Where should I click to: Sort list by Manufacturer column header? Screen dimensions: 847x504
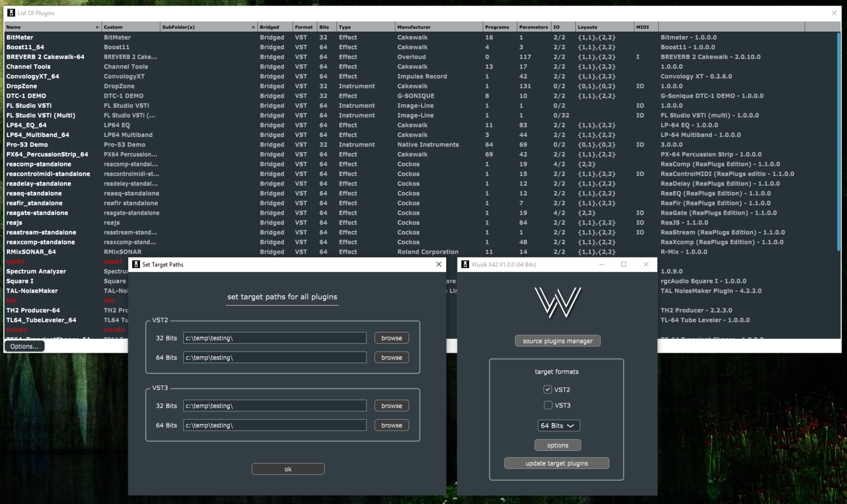[x=439, y=27]
